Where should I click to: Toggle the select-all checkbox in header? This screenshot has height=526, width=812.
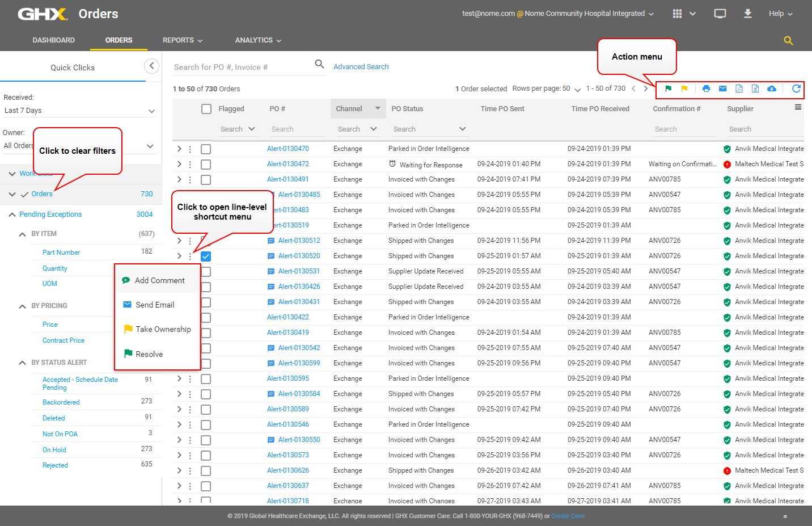[x=206, y=109]
